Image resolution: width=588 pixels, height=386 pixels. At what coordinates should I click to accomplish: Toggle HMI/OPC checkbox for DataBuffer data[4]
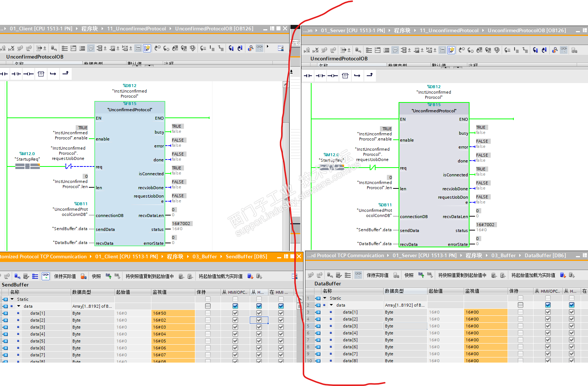click(548, 333)
